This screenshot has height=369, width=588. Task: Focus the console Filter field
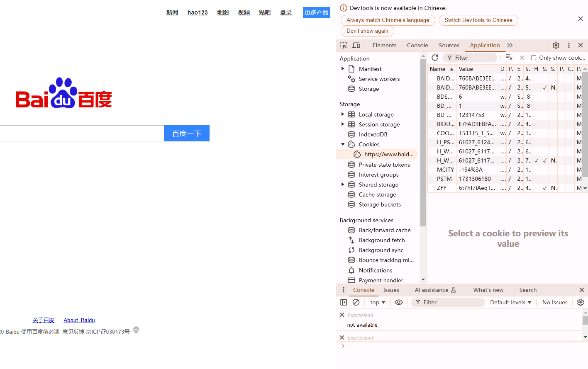[448, 302]
